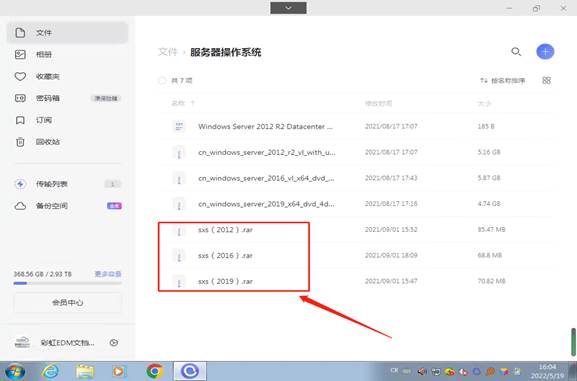Click the lightning icon for transfer list
The width and height of the screenshot is (577, 381).
(20, 184)
